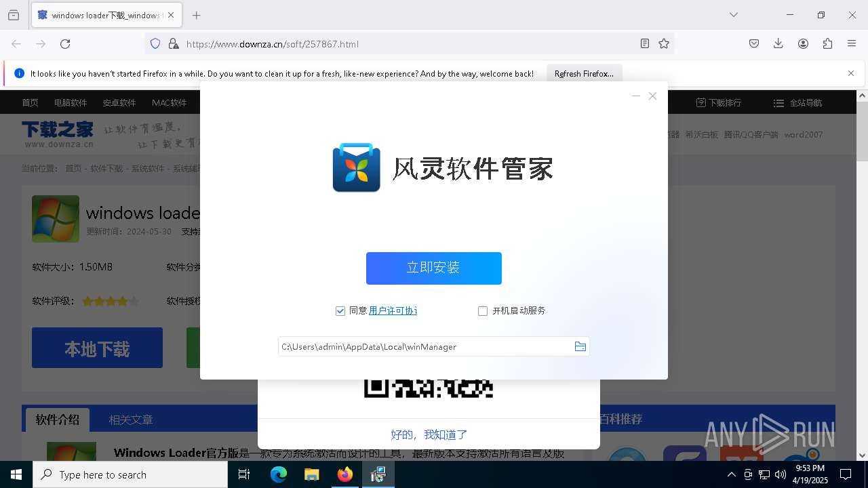The width and height of the screenshot is (868, 488).
Task: Select the 相关文章 tab
Action: point(131,420)
